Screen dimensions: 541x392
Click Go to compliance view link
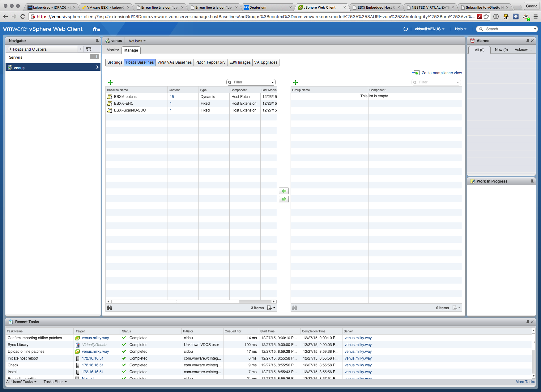tap(441, 73)
